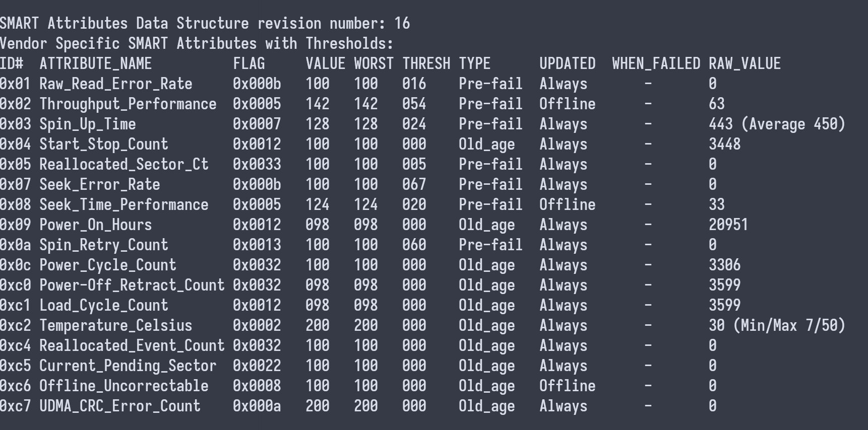Screen dimensions: 868x430
Task: Click the ID 0xc5 of Current_Pending_Sector
Action: (x=15, y=366)
